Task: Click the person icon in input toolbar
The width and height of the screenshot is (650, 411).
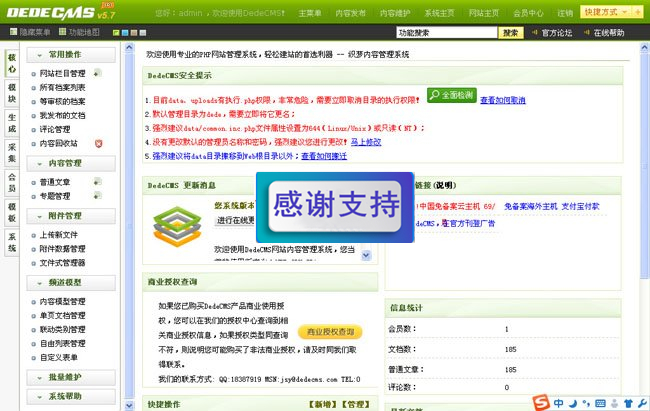Action: pos(614,403)
